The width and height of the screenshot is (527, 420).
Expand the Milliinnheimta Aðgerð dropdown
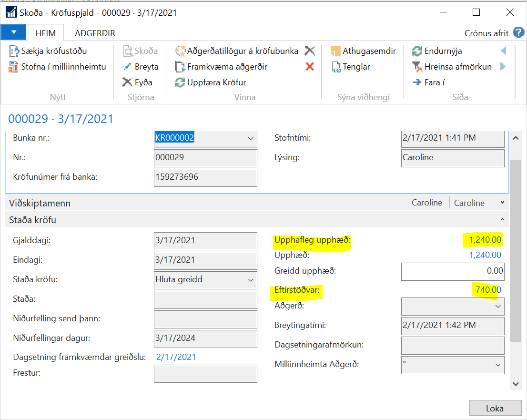(497, 365)
